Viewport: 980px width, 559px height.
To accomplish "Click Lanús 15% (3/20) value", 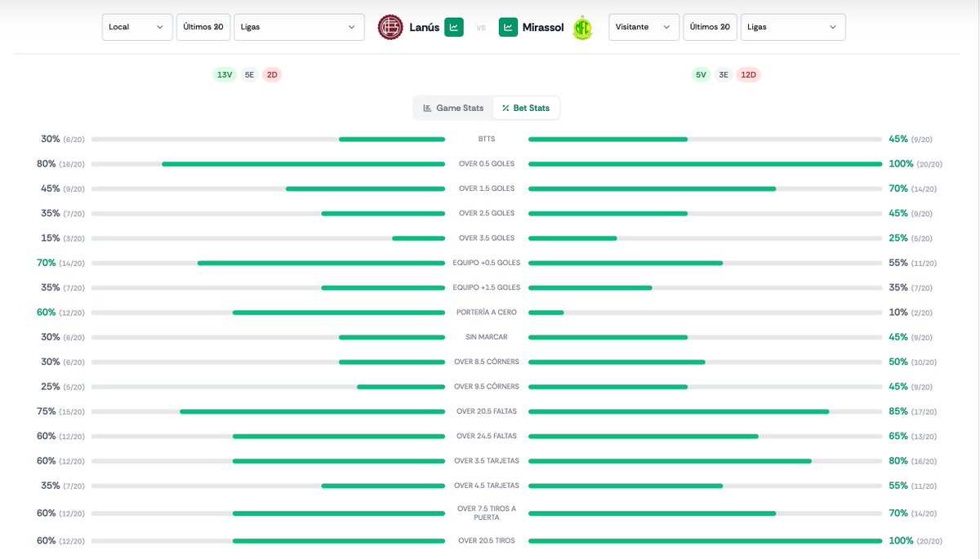I will [x=63, y=238].
